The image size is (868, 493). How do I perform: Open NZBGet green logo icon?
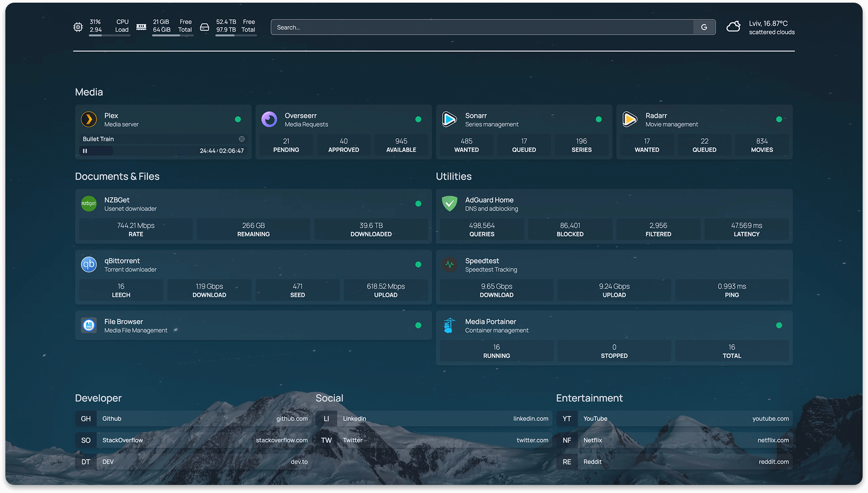(x=89, y=204)
